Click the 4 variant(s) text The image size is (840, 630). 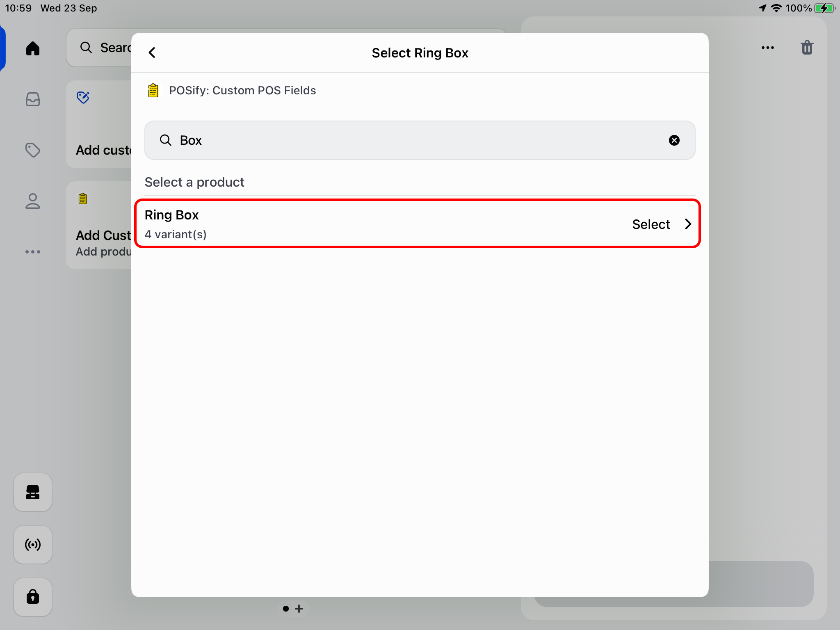click(176, 234)
